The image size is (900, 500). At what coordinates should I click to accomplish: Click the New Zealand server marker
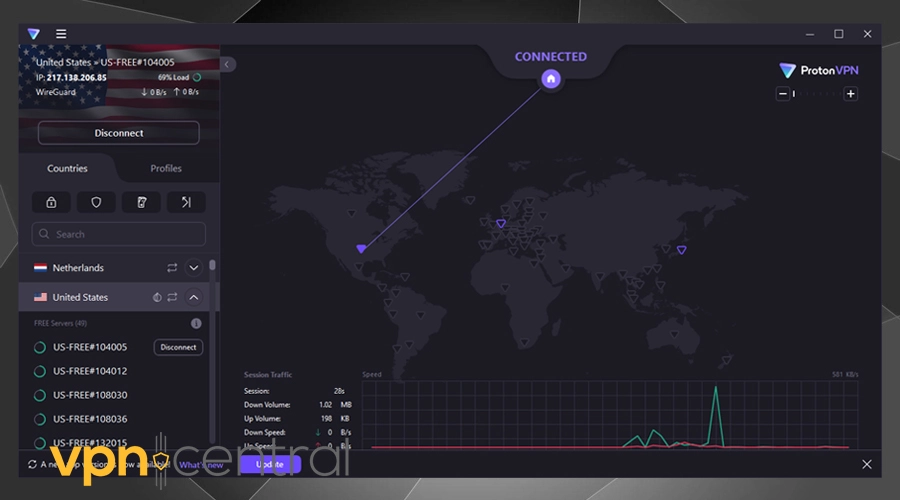click(x=727, y=360)
